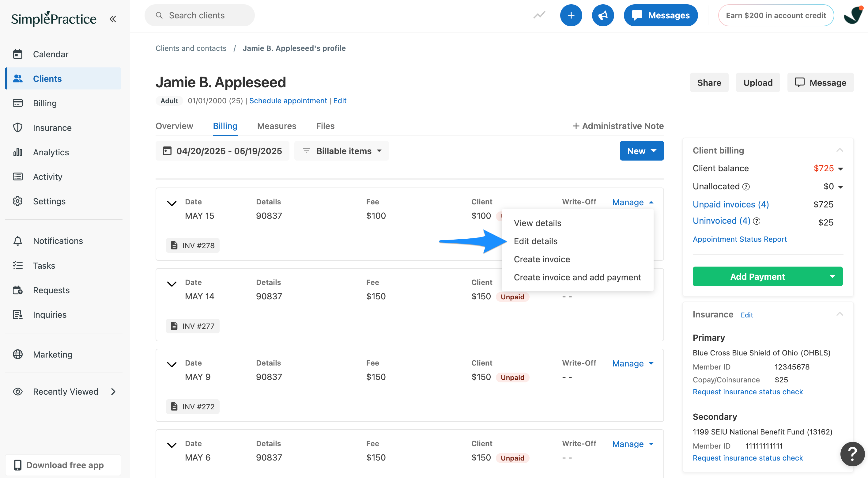Open the 04/20/2025 - 05/19/2025 date range picker
This screenshot has width=868, height=478.
click(222, 151)
